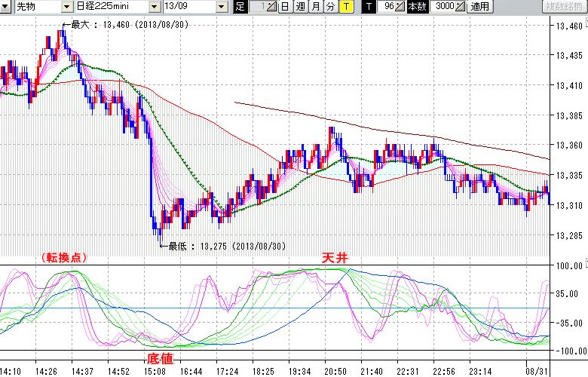Click the small dropdown arrow at far left
The width and height of the screenshot is (588, 377).
pyautogui.click(x=5, y=7)
